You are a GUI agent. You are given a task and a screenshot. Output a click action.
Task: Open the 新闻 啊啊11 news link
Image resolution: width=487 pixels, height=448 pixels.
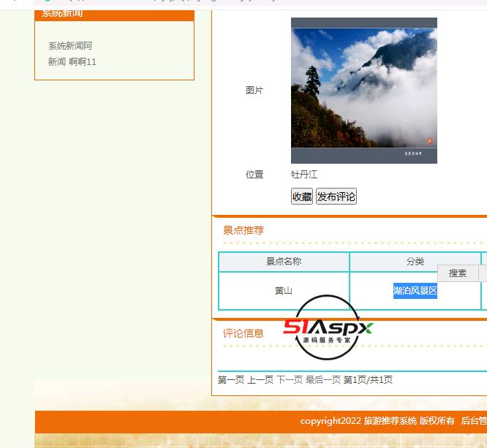coord(72,62)
